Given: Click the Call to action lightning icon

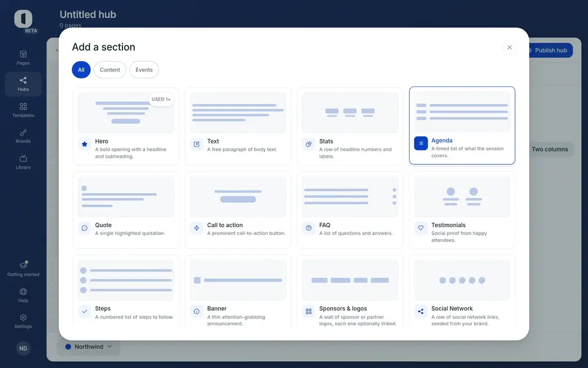Looking at the screenshot, I should [x=197, y=228].
